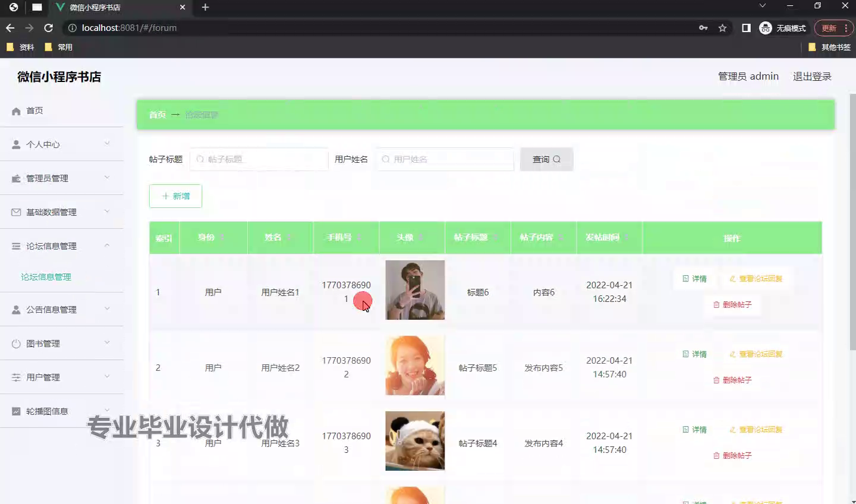Open the avatar photo of 用户姓名1
Viewport: 856px width, 504px height.
click(415, 290)
